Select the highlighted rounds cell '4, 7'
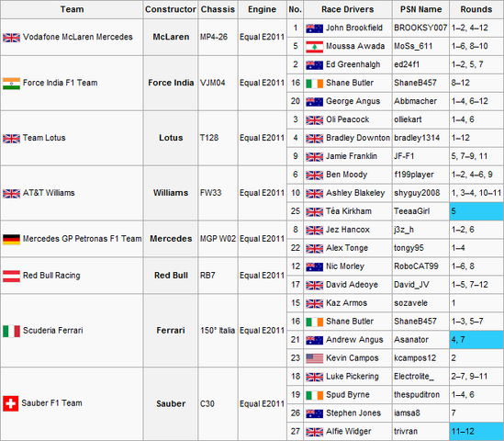This screenshot has width=504, height=441. click(476, 340)
